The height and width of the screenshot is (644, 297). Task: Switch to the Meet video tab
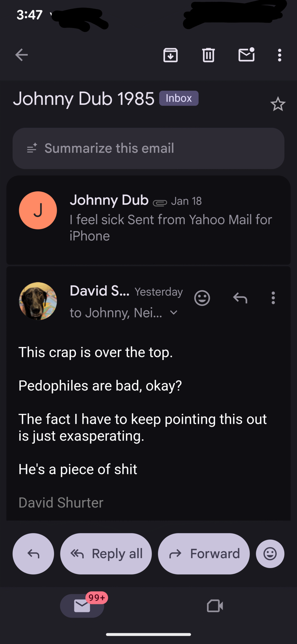(x=215, y=606)
